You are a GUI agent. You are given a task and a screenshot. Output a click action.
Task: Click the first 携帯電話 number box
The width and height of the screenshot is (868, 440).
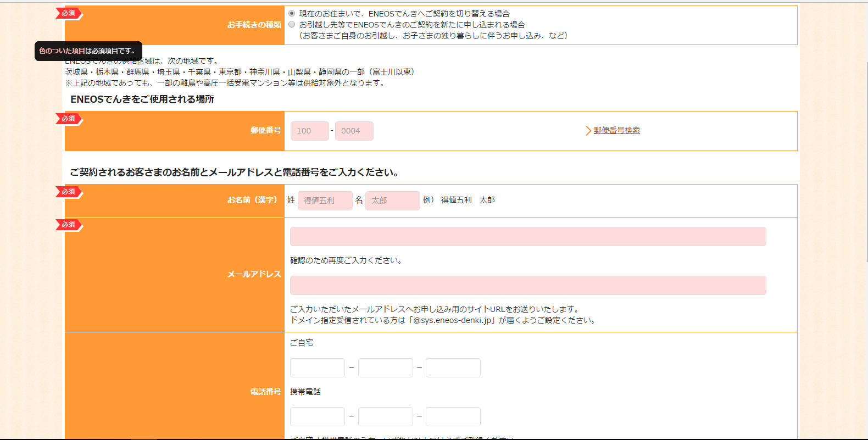coord(318,416)
